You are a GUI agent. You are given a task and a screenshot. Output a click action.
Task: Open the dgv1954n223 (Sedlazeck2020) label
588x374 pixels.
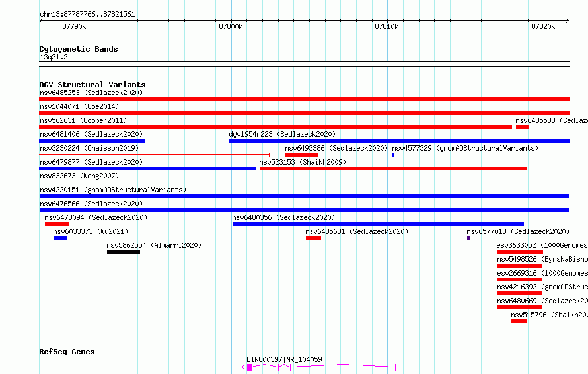282,134
